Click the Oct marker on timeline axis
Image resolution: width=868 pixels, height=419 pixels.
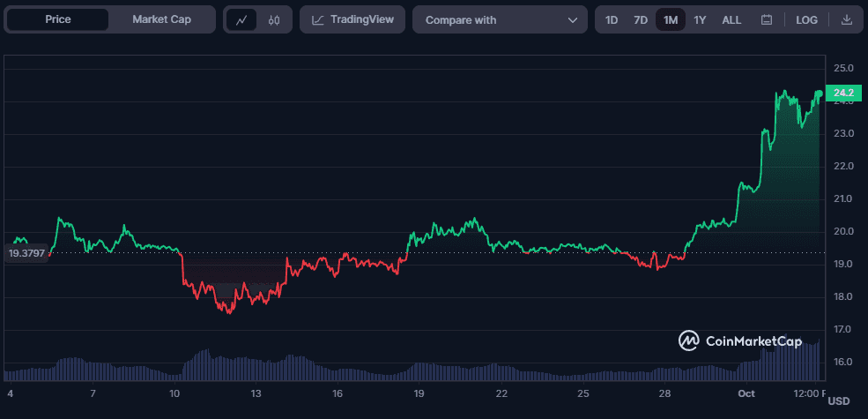click(746, 393)
